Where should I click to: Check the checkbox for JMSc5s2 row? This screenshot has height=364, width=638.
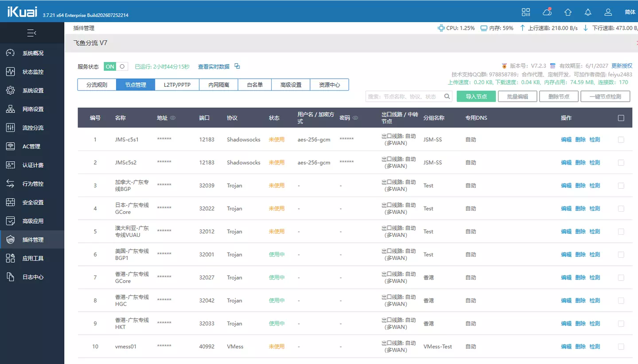(621, 163)
